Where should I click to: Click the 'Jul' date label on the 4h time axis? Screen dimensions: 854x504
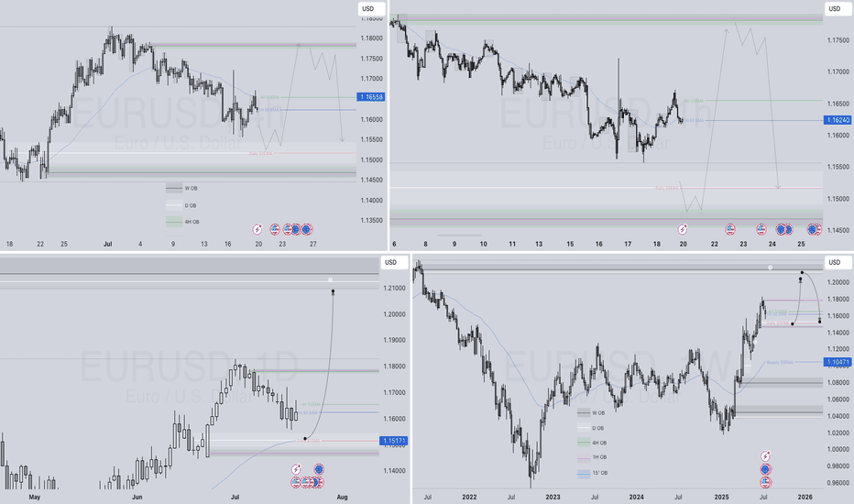pyautogui.click(x=108, y=244)
